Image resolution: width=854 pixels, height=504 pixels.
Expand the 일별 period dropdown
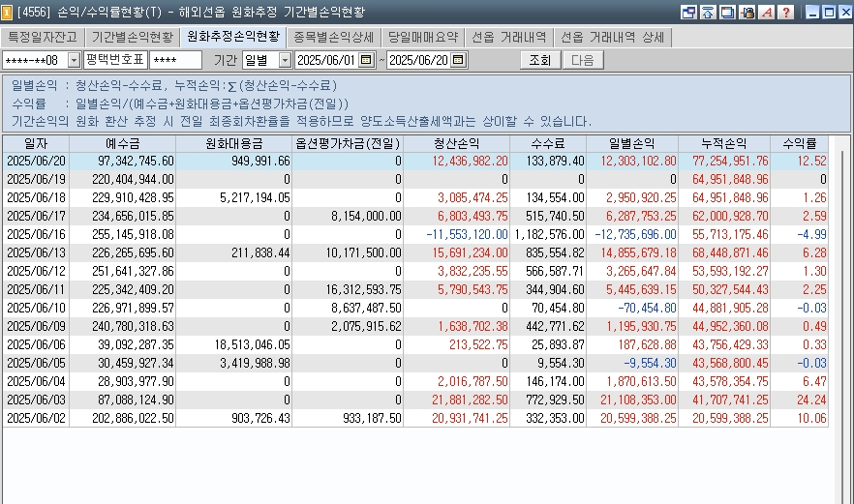coord(285,60)
